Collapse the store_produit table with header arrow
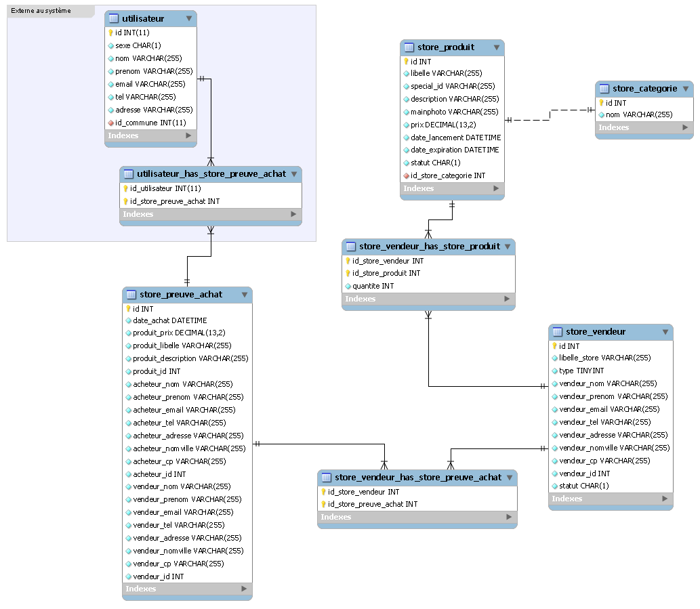700x609 pixels. 497,47
